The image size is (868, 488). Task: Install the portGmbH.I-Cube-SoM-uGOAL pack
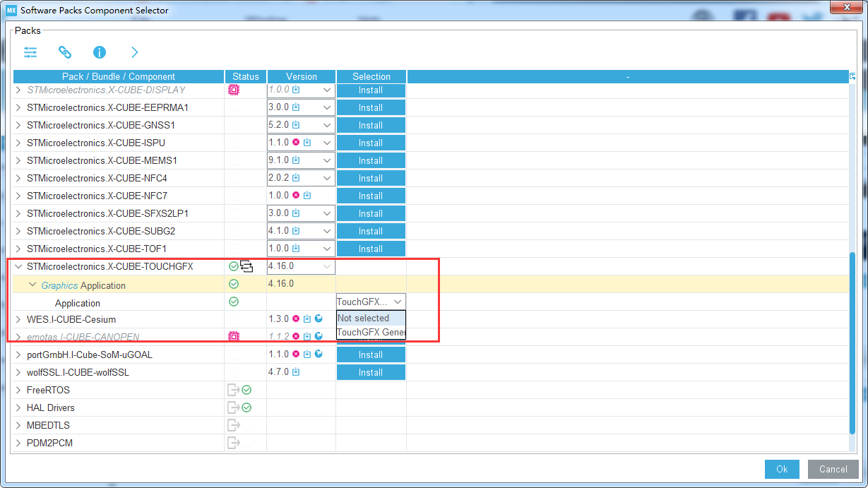click(371, 355)
